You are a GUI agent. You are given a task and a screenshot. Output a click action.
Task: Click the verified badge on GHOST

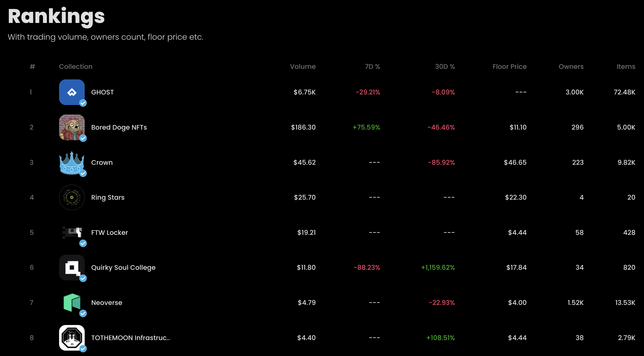coord(83,103)
